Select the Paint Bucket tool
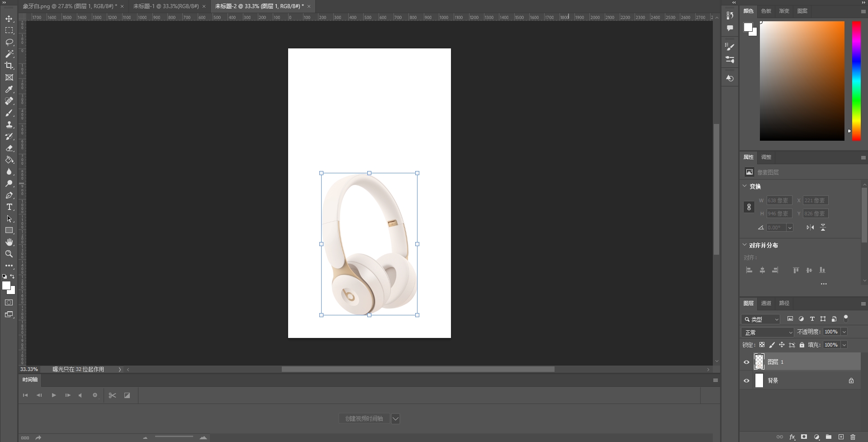 coord(9,160)
